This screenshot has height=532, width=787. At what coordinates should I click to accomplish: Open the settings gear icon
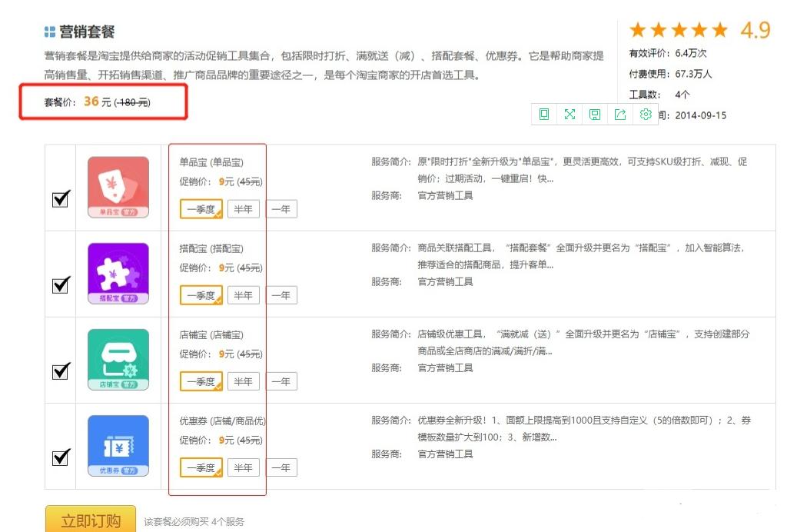pos(646,114)
